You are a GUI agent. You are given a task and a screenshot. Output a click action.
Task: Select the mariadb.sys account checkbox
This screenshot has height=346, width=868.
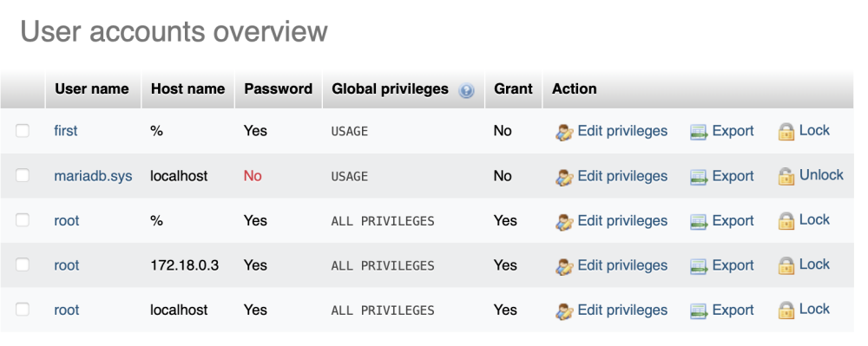pos(23,176)
